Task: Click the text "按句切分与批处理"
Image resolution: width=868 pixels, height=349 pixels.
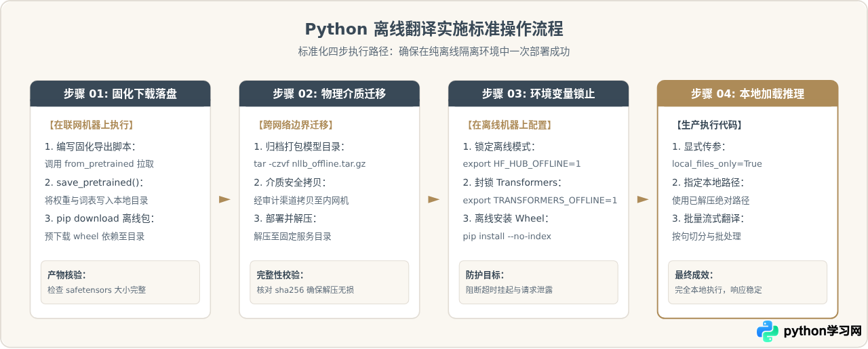Action: coord(707,237)
